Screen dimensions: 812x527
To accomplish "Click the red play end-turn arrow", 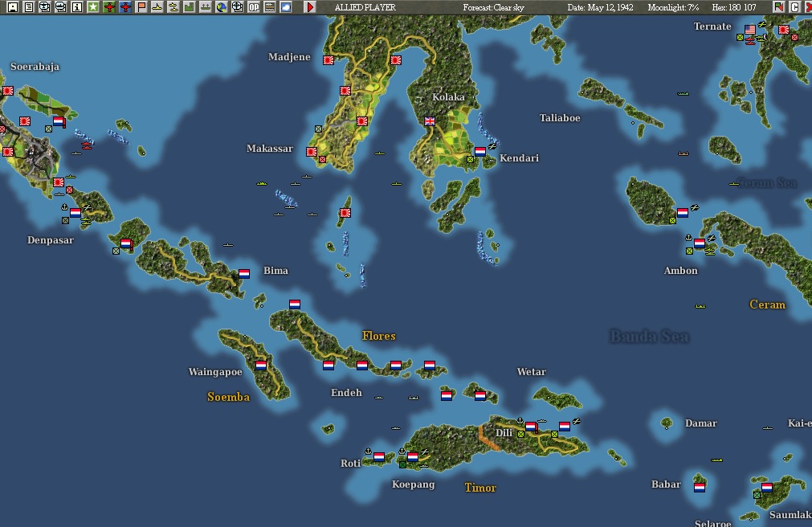I will point(310,6).
